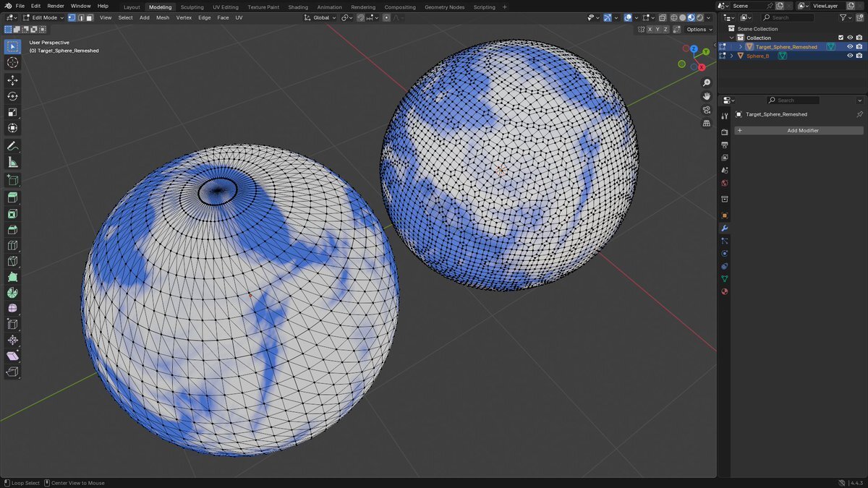Switch orthographic/perspective grid icon
The height and width of the screenshot is (488, 868).
point(707,124)
